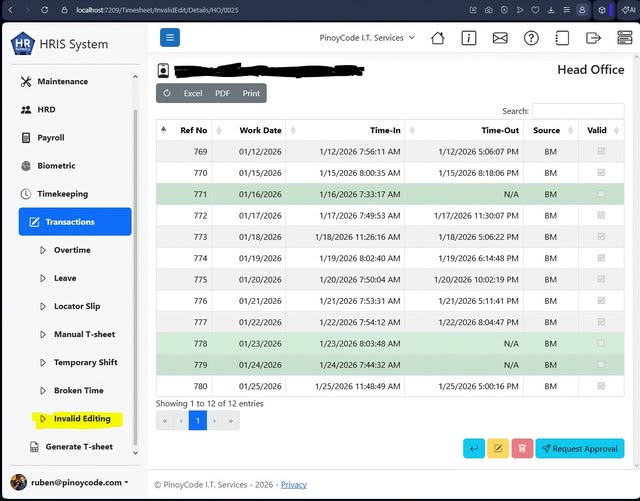
Task: Click the help question mark icon
Action: (531, 38)
